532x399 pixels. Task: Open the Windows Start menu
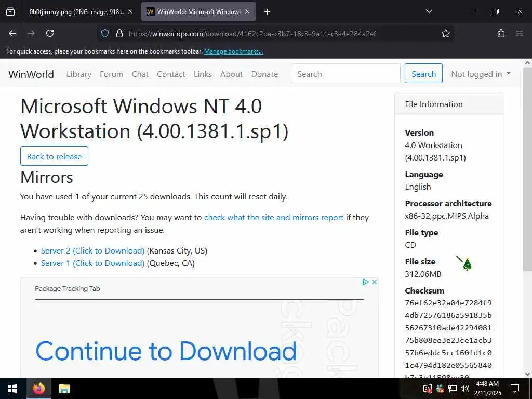[x=12, y=389]
